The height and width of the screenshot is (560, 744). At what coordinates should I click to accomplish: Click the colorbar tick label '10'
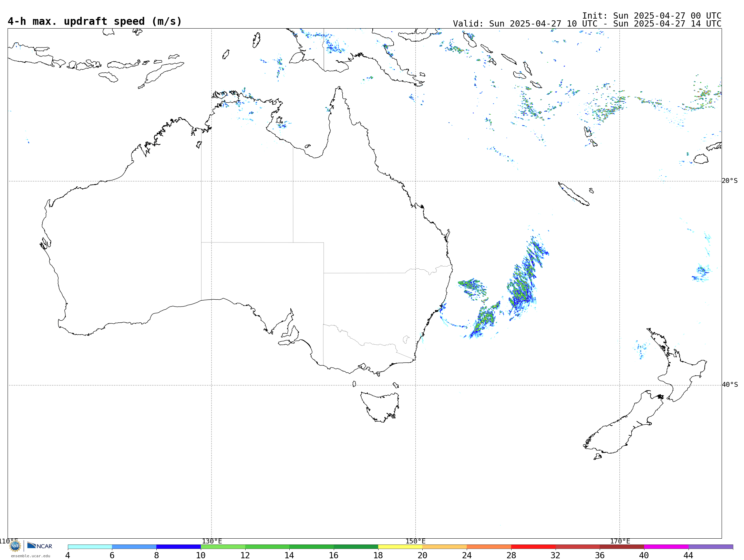[x=201, y=556]
